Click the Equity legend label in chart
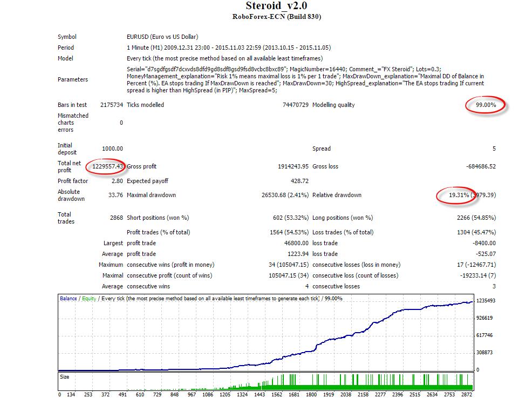Image resolution: width=532 pixels, height=398 pixels. [x=89, y=299]
